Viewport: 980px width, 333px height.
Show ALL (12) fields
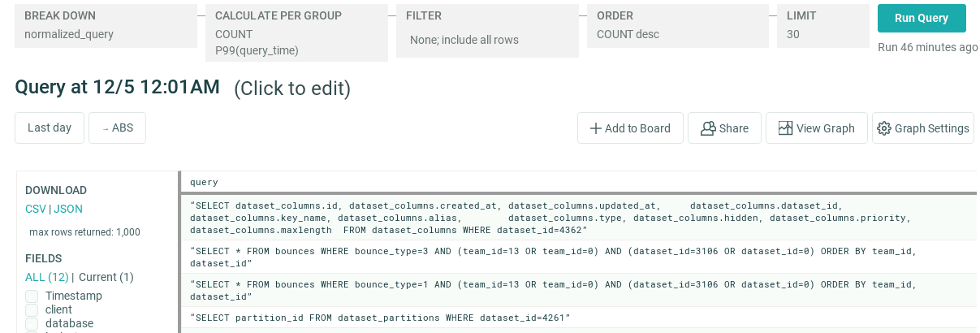click(46, 277)
